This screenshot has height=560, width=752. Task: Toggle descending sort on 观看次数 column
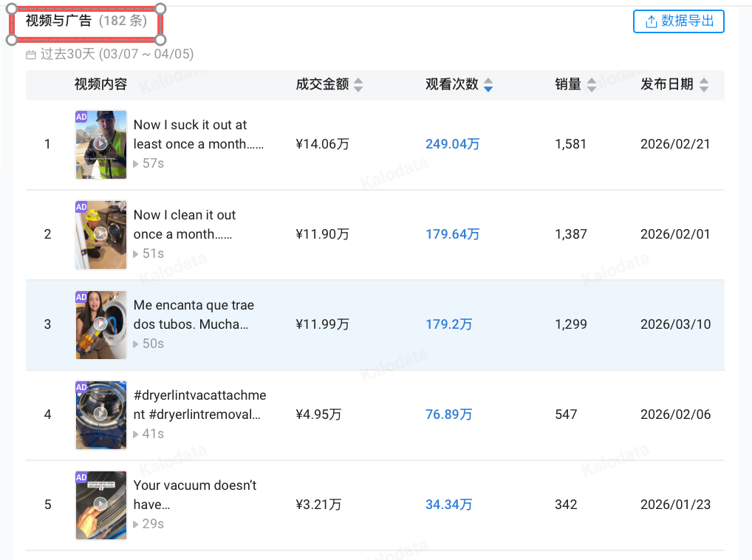[488, 88]
